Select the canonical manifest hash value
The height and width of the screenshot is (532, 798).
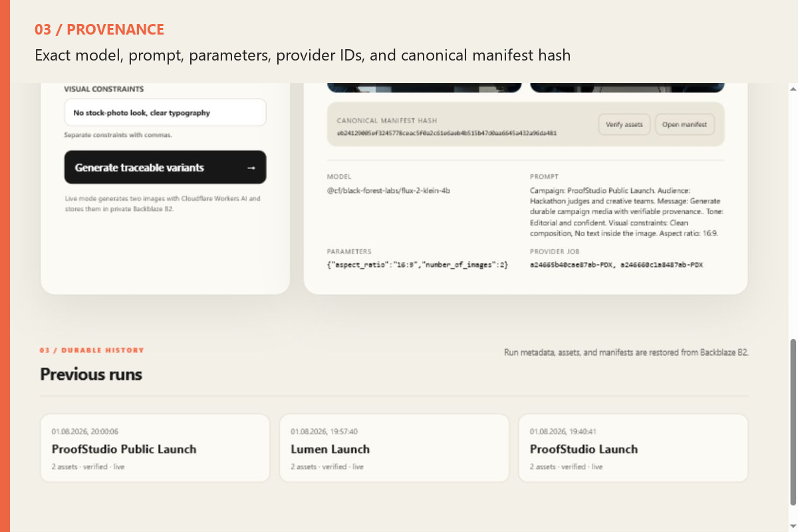click(446, 133)
